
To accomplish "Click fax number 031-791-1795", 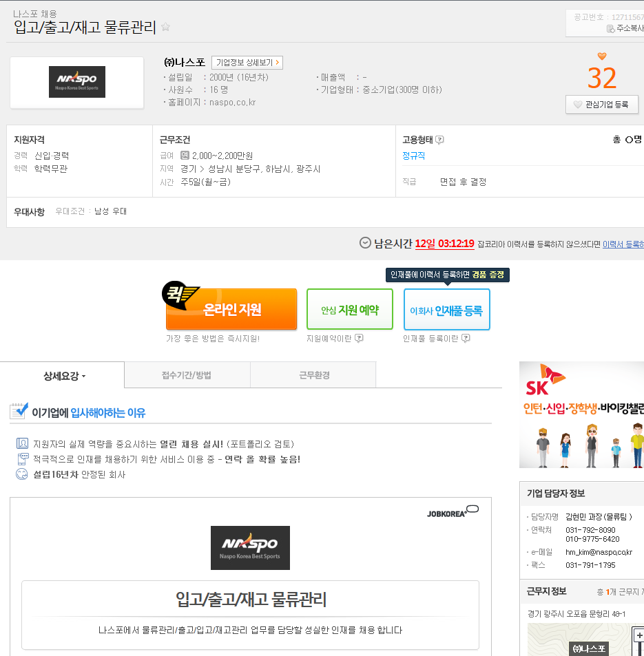I will click(x=590, y=565).
